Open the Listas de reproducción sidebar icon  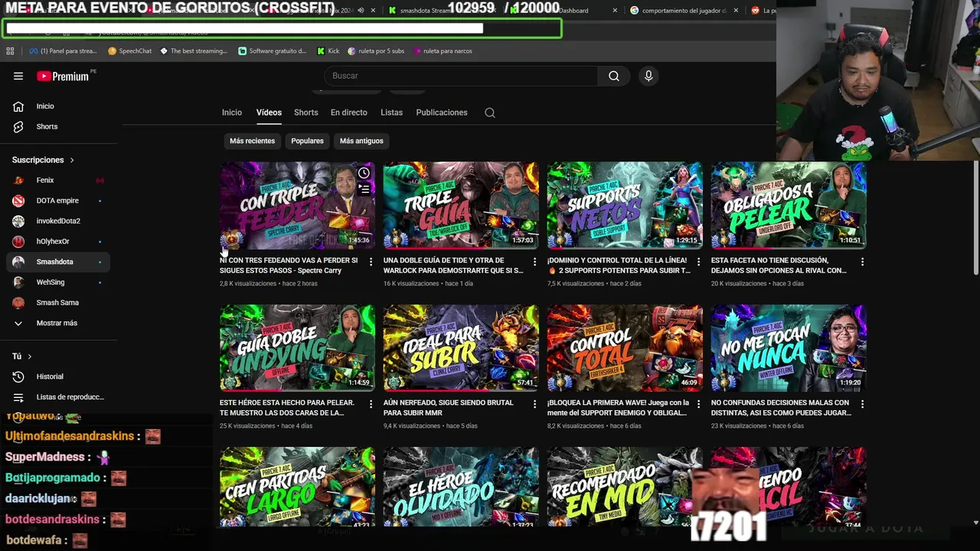(x=18, y=397)
